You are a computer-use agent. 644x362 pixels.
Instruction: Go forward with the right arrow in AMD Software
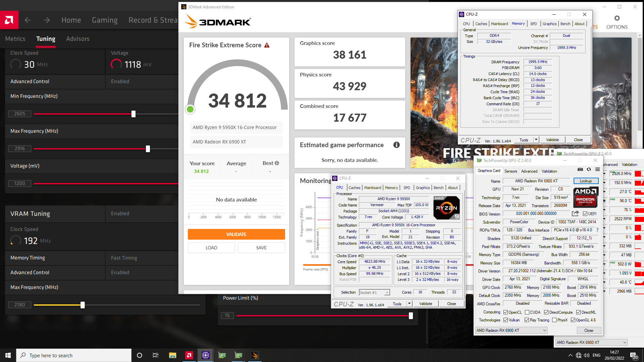(x=47, y=20)
